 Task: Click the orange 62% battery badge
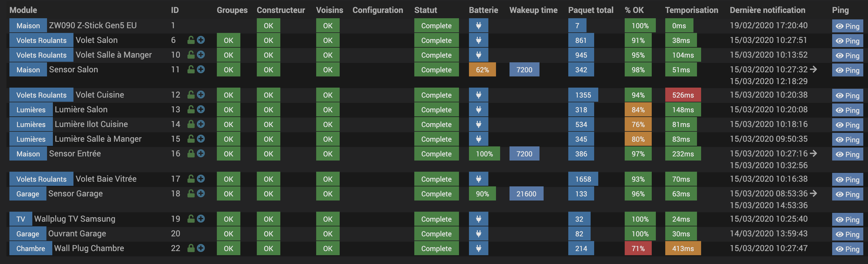pos(482,70)
